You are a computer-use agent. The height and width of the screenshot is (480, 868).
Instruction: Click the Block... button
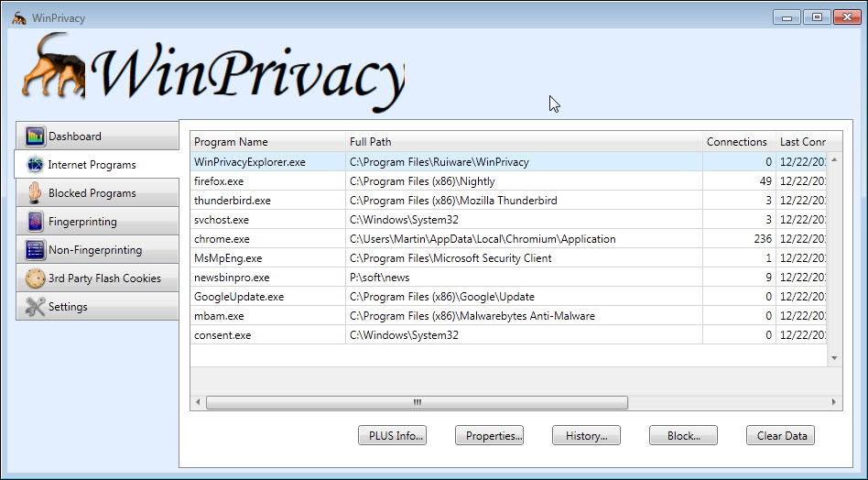click(684, 436)
